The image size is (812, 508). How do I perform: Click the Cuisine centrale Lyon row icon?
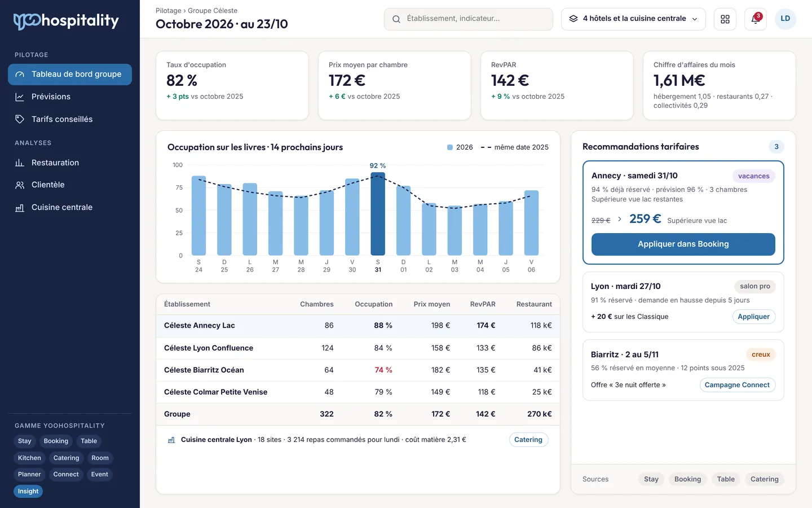coord(171,440)
